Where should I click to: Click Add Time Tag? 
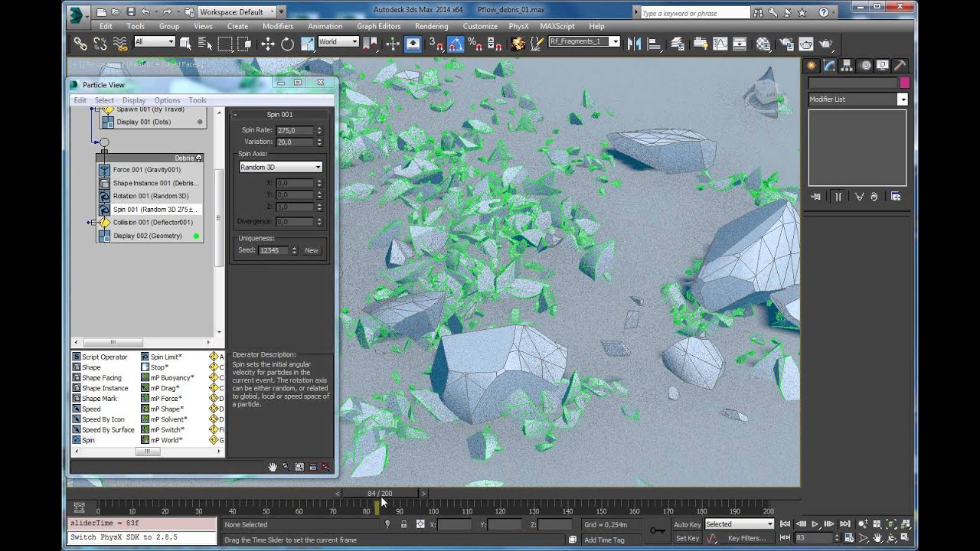click(604, 540)
